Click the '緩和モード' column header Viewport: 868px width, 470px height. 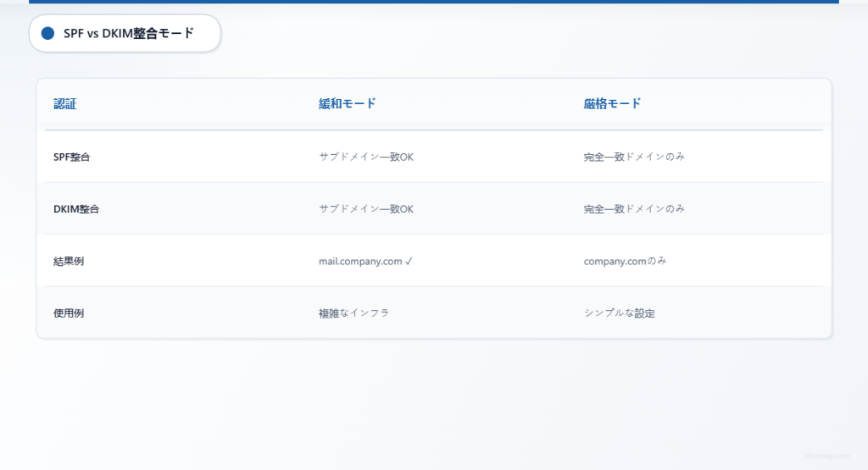(347, 103)
